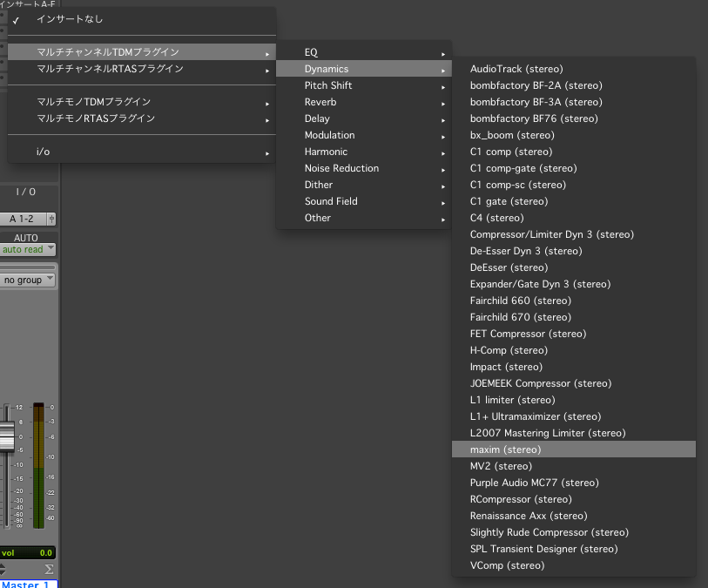Screen dimensions: 708x588
Task: Select De-Esser Dyn 3 (stereo)
Action: 574,251
